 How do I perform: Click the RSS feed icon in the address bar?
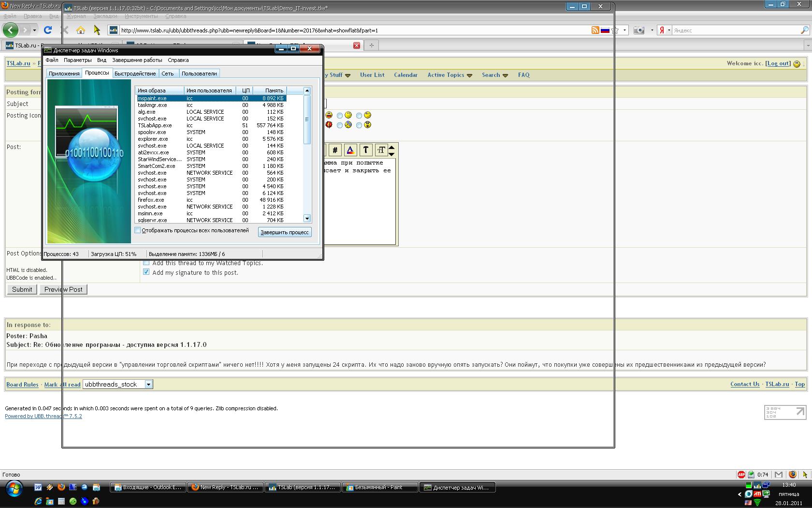pyautogui.click(x=595, y=30)
